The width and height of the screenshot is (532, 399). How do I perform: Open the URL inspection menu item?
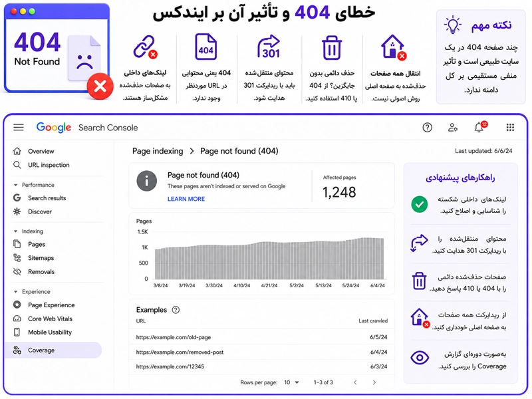[x=49, y=165]
